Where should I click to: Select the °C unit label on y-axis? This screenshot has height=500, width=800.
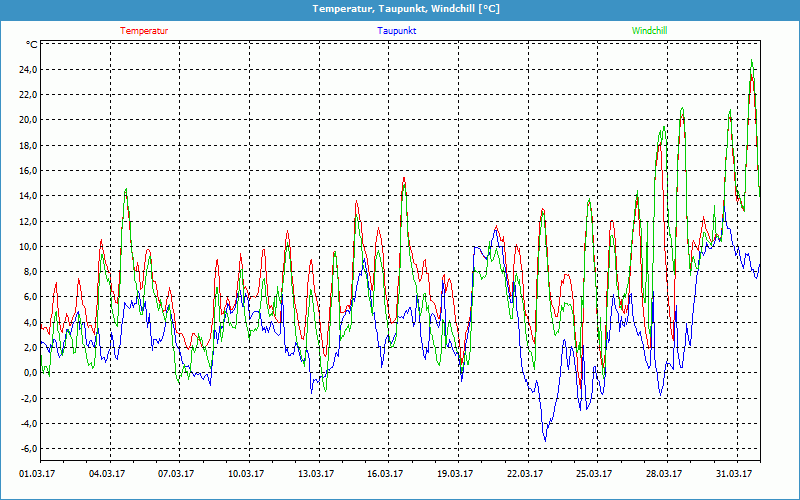click(x=32, y=45)
